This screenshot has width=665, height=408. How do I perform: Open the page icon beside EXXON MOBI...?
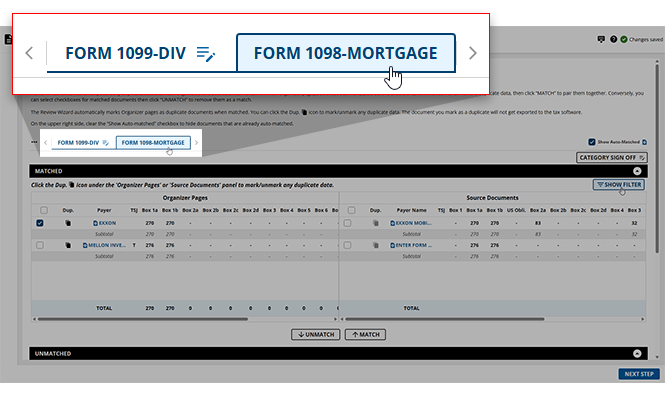[392, 223]
